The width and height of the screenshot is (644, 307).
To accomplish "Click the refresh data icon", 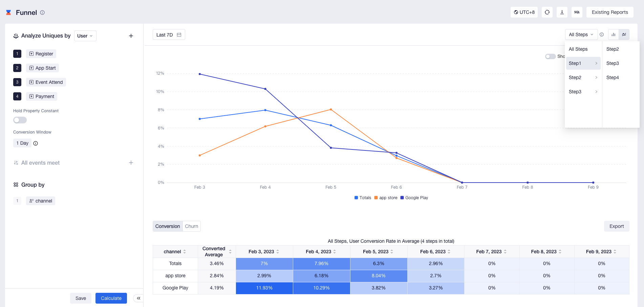I will coord(547,12).
